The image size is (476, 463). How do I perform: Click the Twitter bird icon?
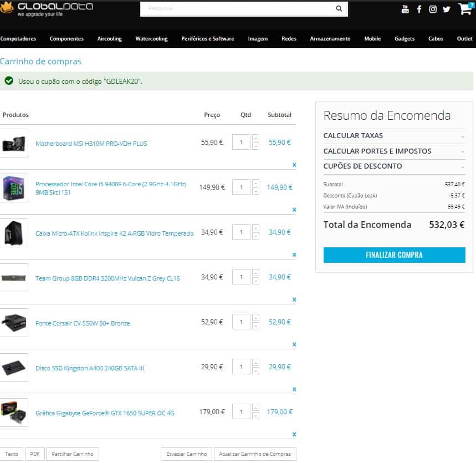(x=446, y=9)
